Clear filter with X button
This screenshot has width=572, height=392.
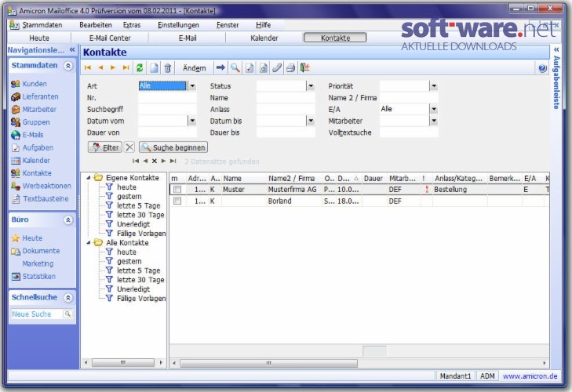point(129,147)
